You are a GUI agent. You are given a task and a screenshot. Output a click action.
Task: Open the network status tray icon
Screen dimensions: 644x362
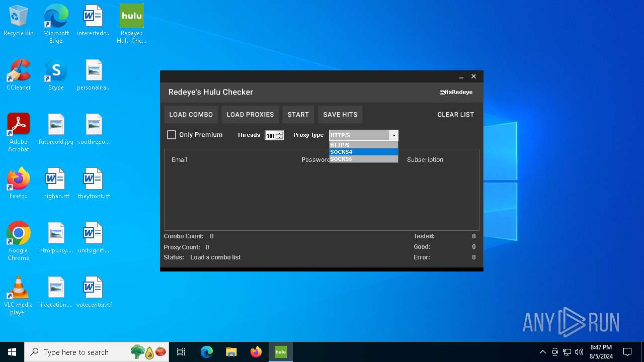567,352
